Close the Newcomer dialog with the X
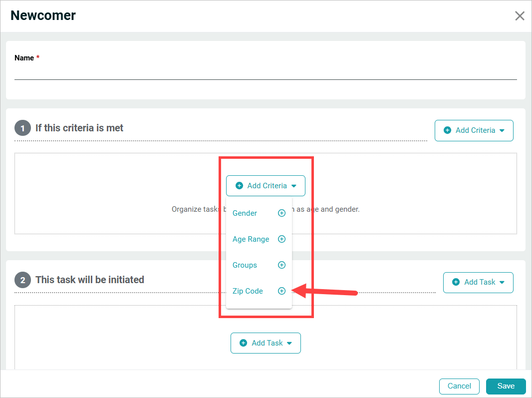532x398 pixels. [520, 15]
